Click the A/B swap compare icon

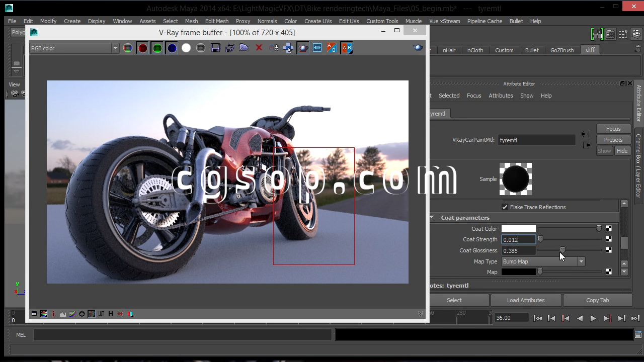click(x=332, y=48)
